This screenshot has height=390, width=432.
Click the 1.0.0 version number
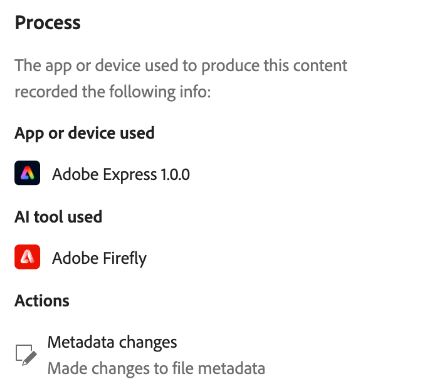click(x=175, y=174)
